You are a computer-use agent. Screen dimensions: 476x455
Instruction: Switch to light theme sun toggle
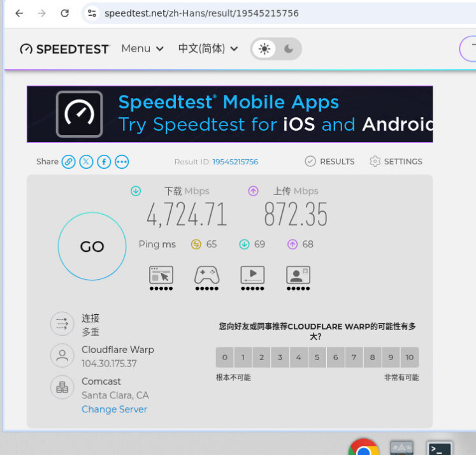[264, 49]
